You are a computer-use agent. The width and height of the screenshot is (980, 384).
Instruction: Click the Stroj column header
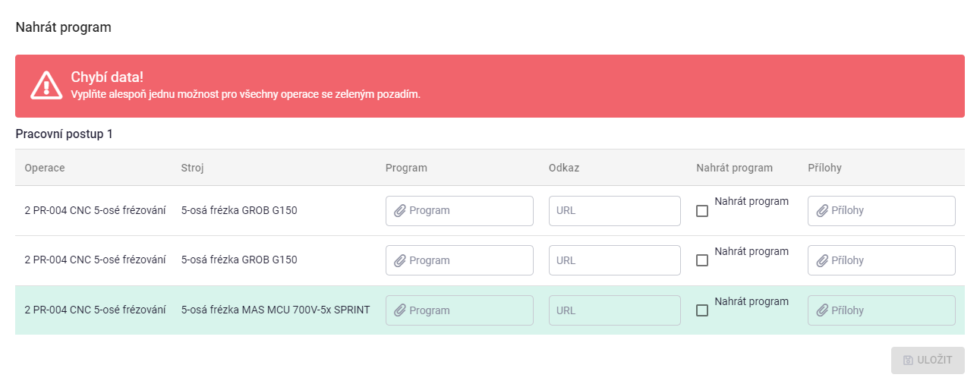click(x=192, y=168)
